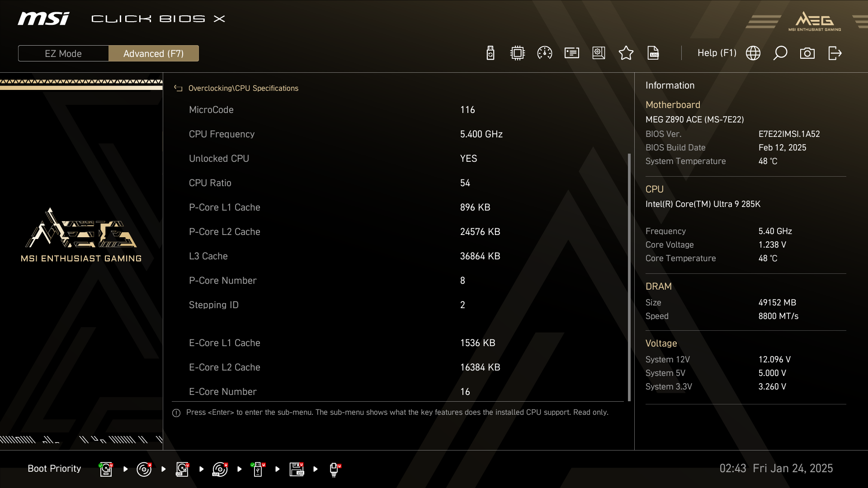Click the Voltage heading
Image resolution: width=868 pixels, height=488 pixels.
[661, 343]
